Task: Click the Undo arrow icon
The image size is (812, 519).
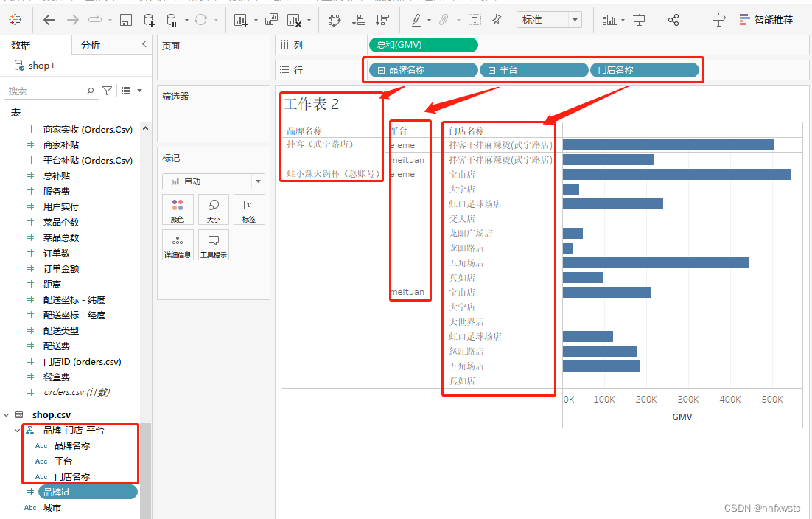Action: (49, 20)
